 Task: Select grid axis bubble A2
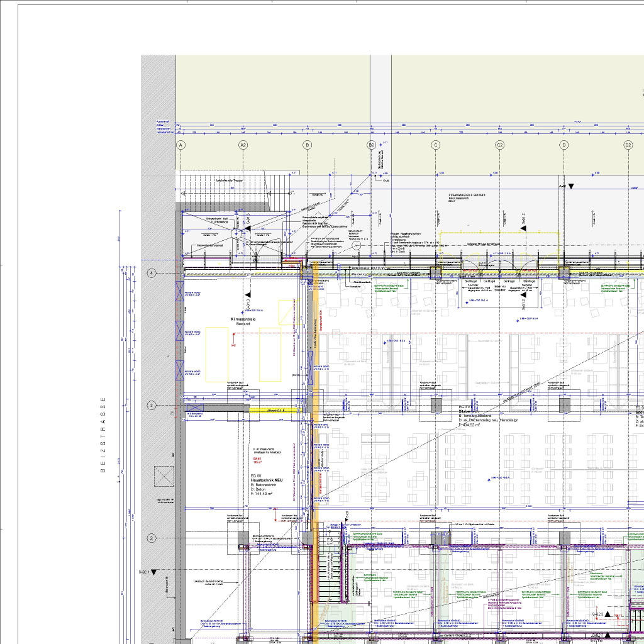tap(243, 145)
